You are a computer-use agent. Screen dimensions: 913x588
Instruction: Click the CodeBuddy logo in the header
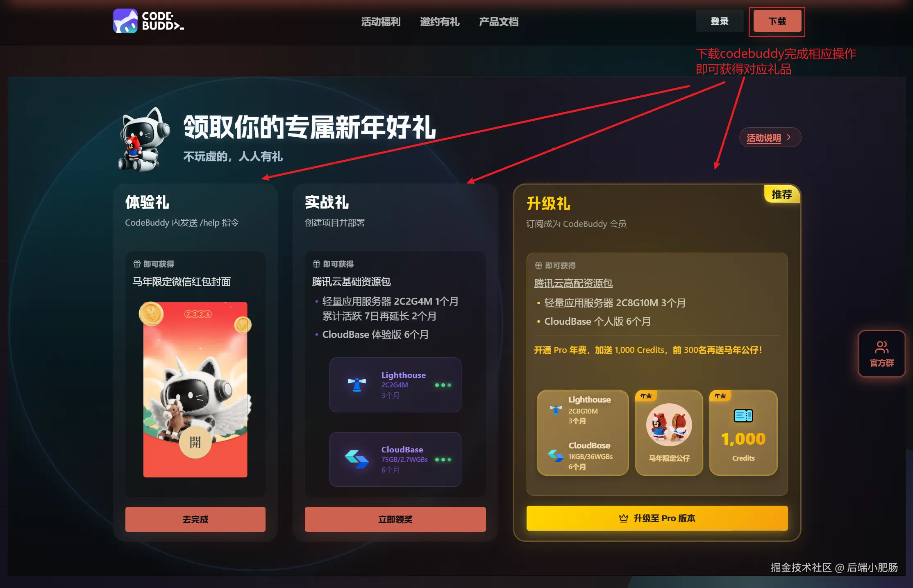coord(148,21)
